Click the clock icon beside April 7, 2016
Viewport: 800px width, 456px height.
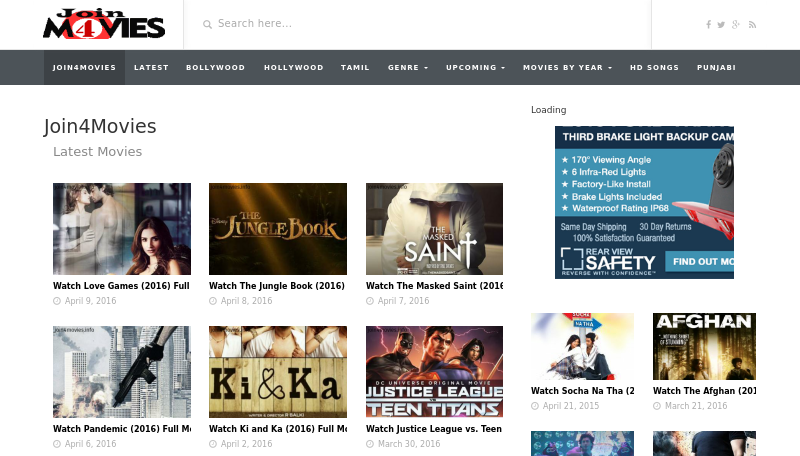[x=370, y=301]
